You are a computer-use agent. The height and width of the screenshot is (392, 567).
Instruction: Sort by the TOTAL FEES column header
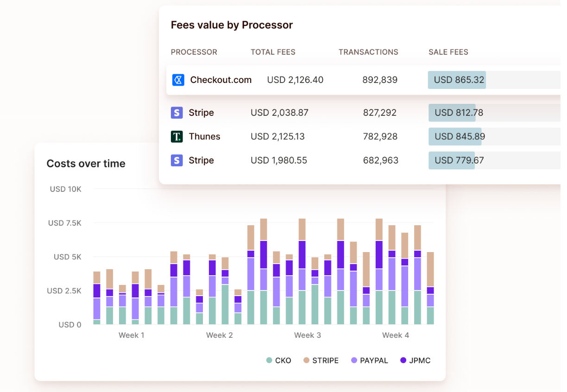[273, 52]
